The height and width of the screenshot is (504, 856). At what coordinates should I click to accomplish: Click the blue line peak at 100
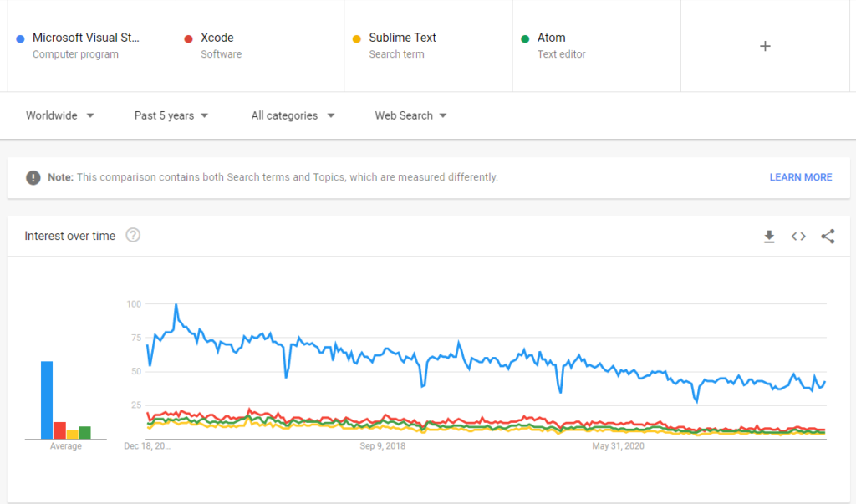(176, 305)
